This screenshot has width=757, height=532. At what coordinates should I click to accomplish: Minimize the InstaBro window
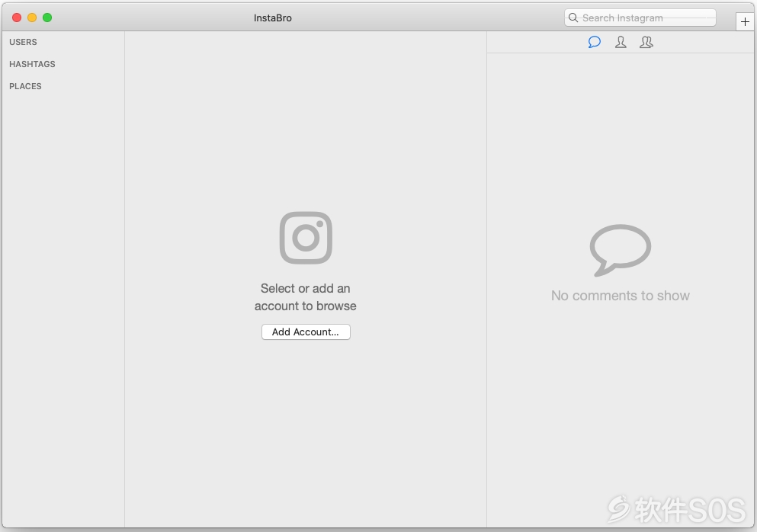[x=32, y=18]
